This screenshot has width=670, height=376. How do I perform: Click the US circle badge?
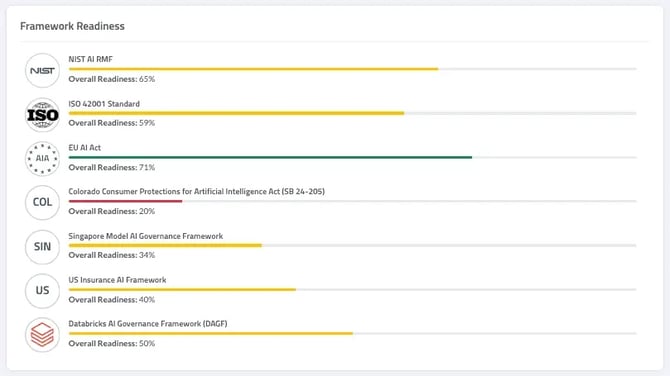42,291
